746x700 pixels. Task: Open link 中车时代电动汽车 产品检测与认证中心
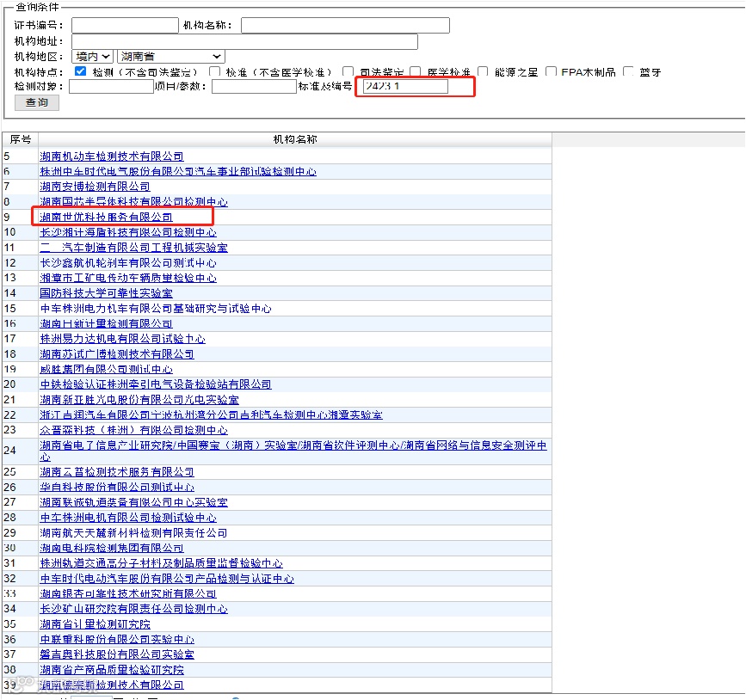pyautogui.click(x=167, y=579)
